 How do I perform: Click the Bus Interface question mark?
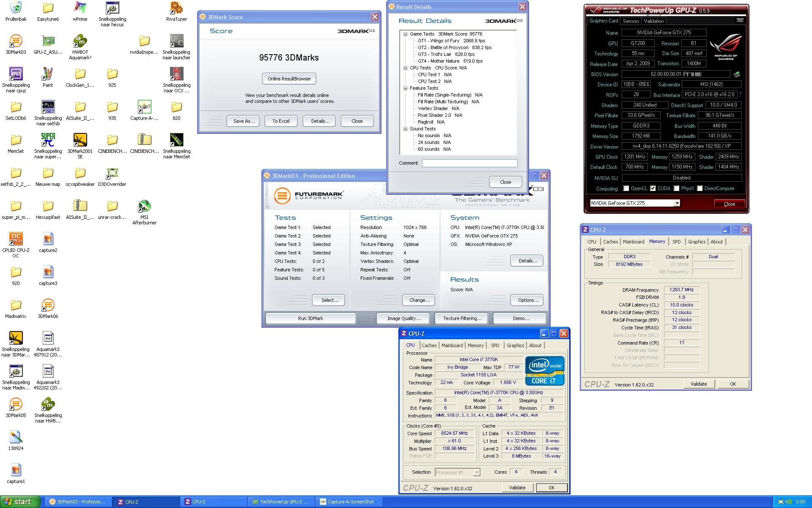point(740,94)
